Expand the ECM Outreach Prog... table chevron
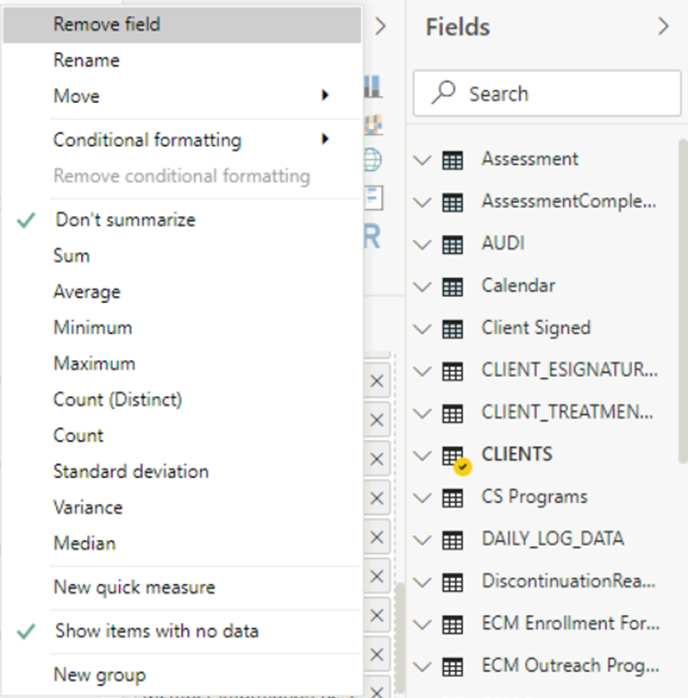The image size is (688, 698). pos(422,666)
